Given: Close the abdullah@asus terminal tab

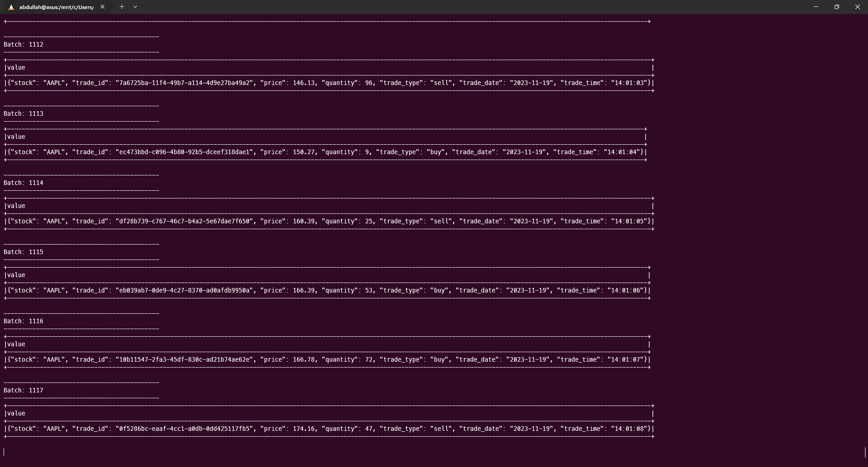Looking at the screenshot, I should (103, 7).
